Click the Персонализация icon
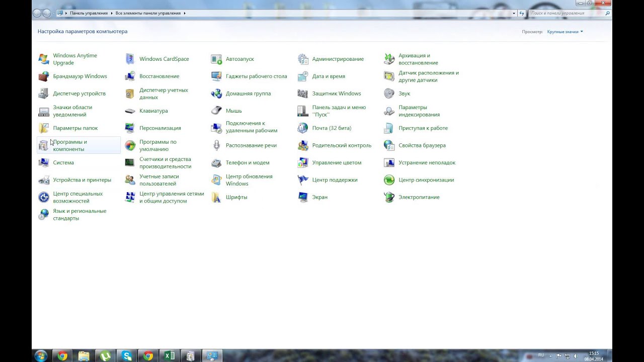 [130, 128]
